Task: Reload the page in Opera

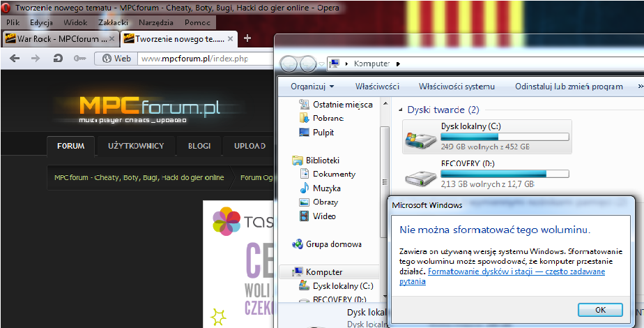Action: (x=57, y=59)
